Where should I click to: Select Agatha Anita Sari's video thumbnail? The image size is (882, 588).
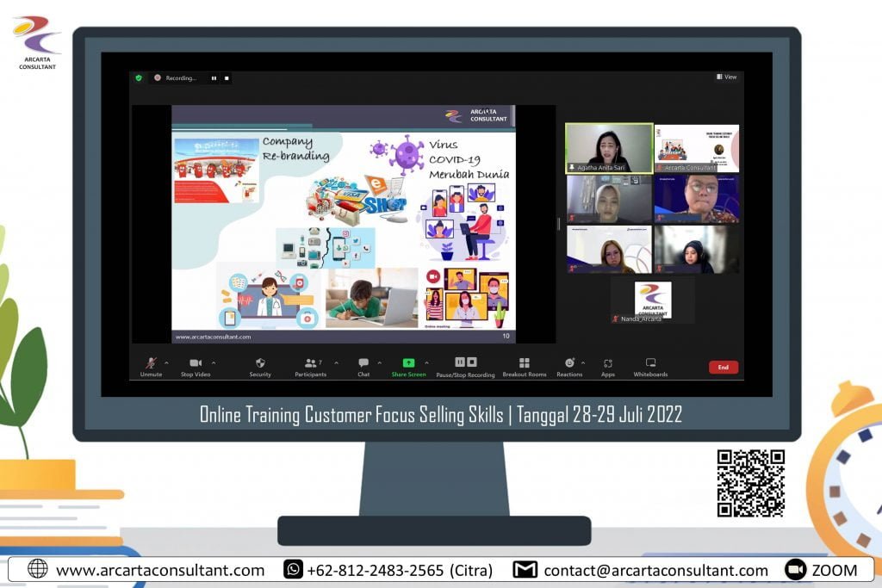click(608, 148)
